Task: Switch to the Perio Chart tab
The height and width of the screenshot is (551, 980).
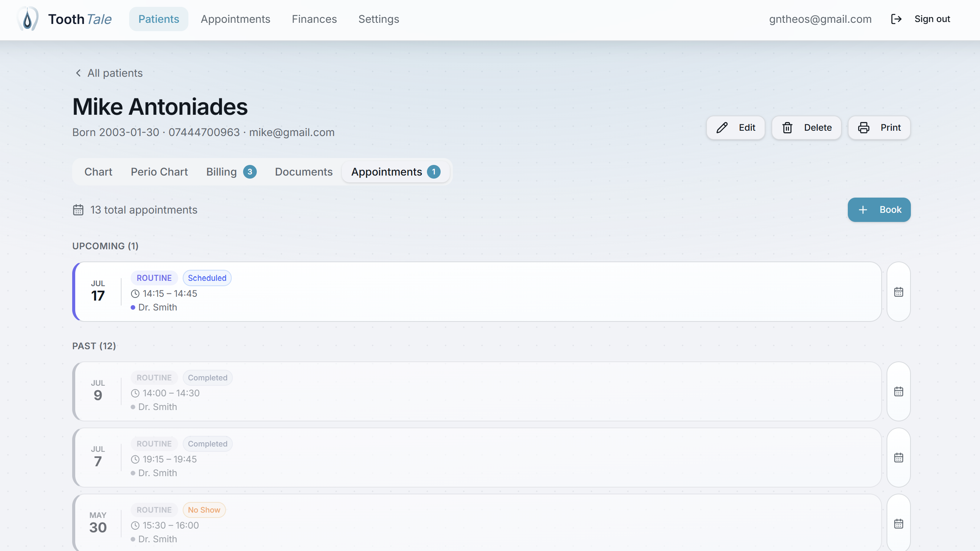Action: tap(160, 172)
